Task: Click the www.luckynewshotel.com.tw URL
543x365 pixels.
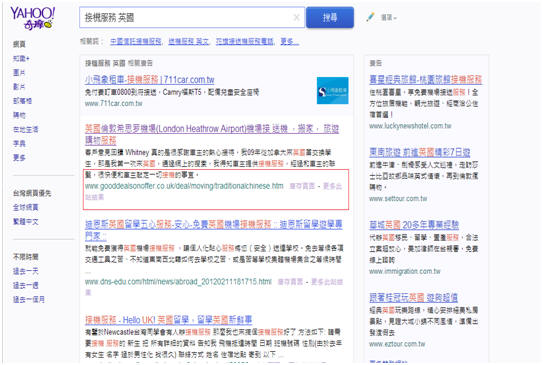Action: [410, 126]
